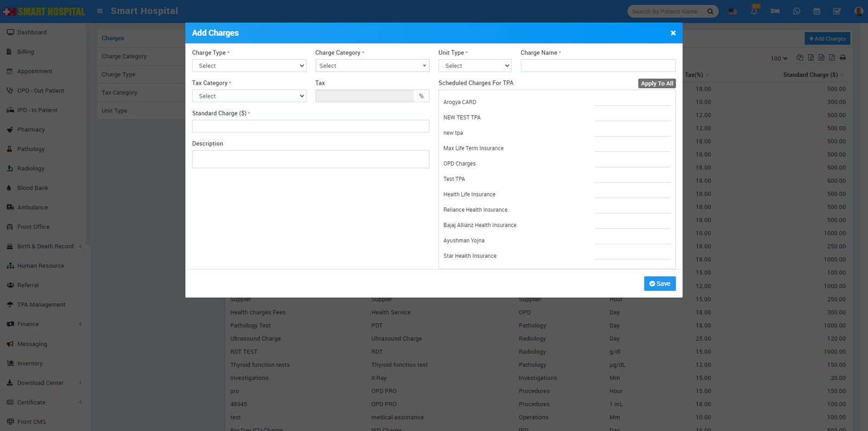This screenshot has height=431, width=868.
Task: Click the US flag language icon
Action: pyautogui.click(x=732, y=11)
